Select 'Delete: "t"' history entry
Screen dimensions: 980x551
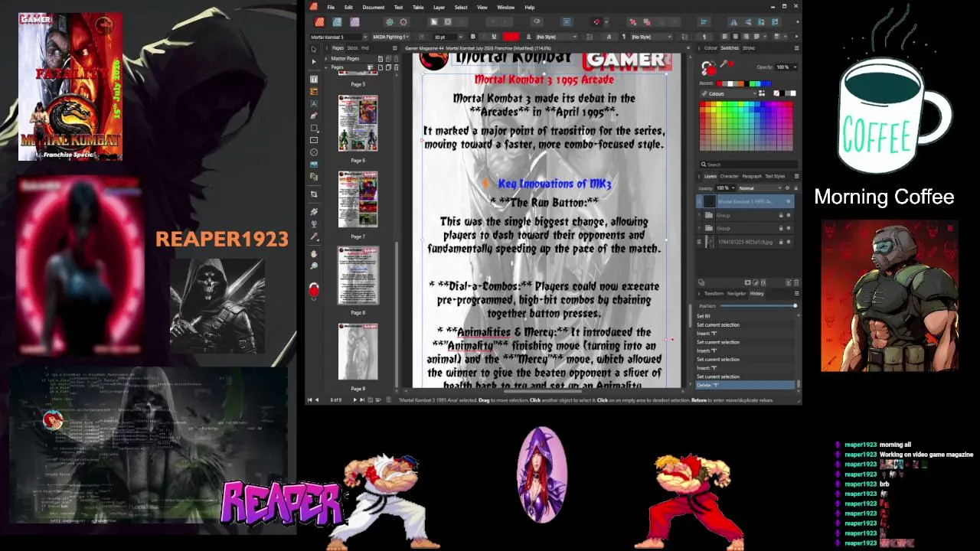coord(744,385)
